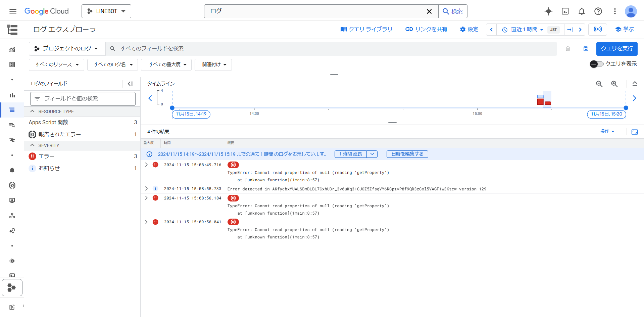Collapse the RESOURCE TYPE section
Screen dimensions: 644x317
coord(33,111)
